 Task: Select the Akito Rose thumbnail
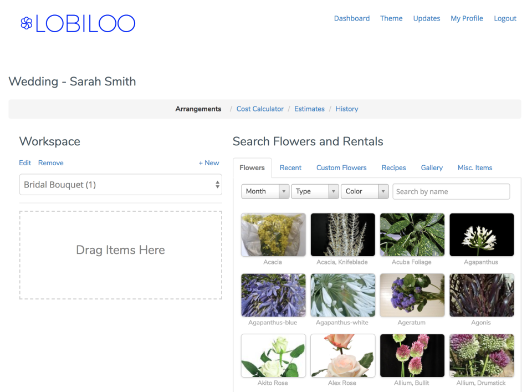click(x=273, y=355)
